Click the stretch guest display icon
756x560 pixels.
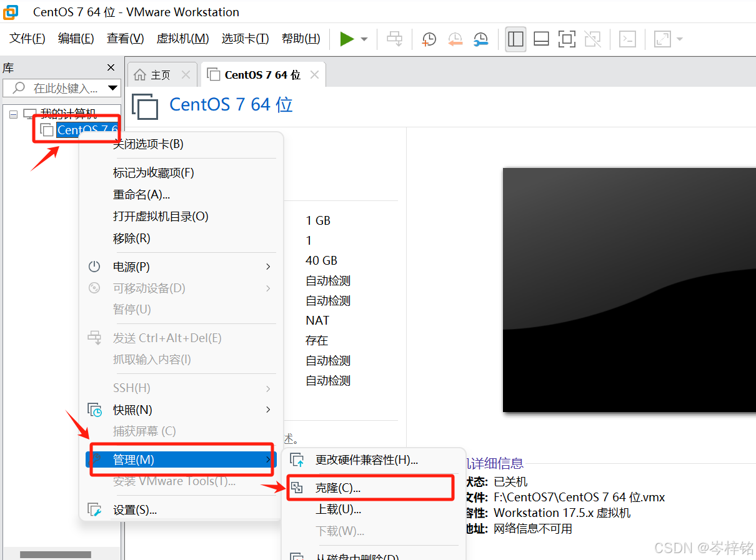662,39
